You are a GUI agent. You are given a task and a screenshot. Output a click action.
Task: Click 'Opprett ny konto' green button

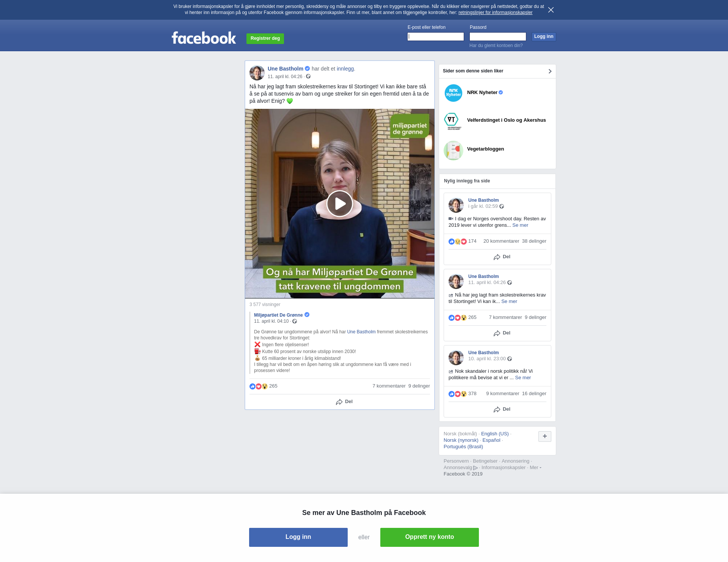(x=430, y=537)
